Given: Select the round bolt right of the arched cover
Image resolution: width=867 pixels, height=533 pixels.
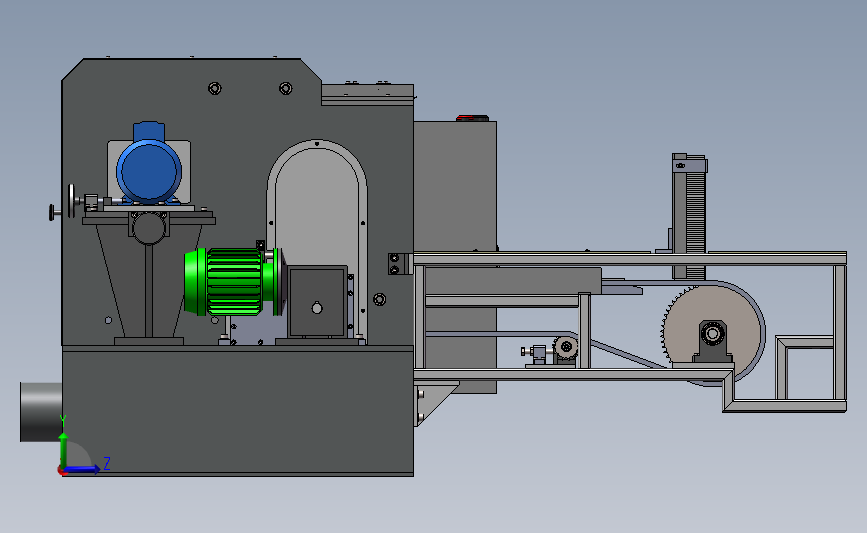Looking at the screenshot, I should point(379,299).
